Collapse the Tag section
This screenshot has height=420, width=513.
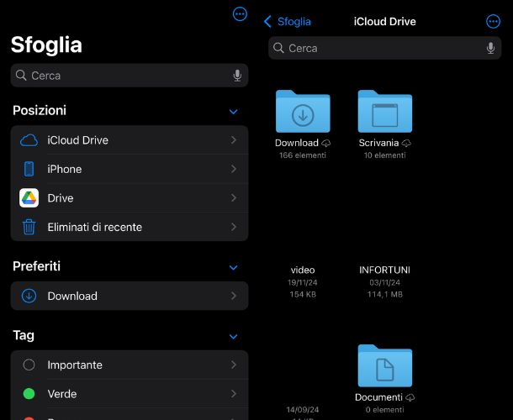point(233,336)
